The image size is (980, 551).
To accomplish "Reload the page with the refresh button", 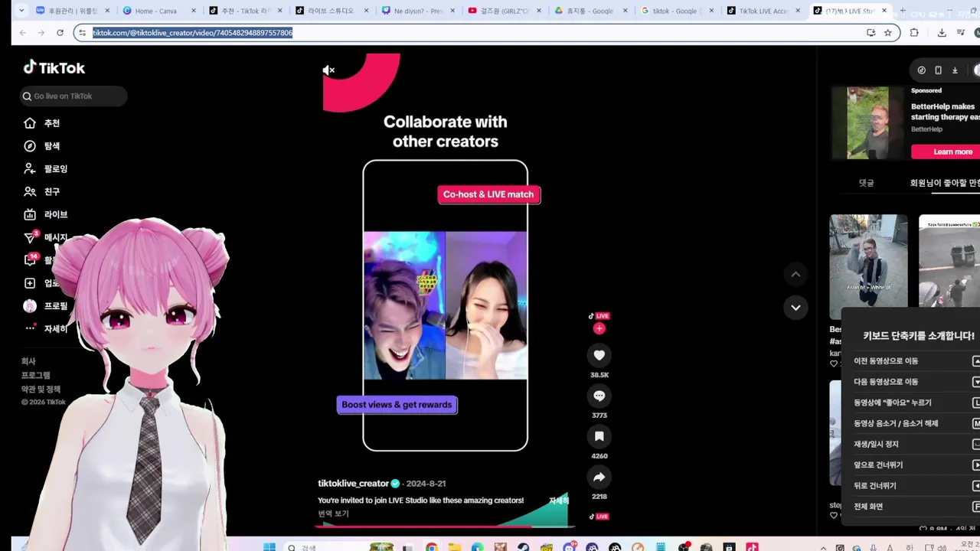I will pos(60,33).
